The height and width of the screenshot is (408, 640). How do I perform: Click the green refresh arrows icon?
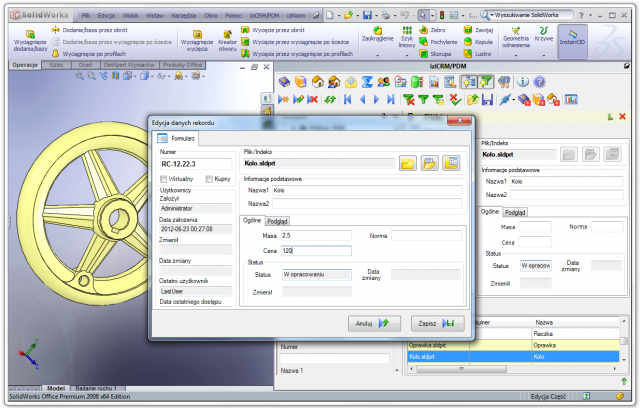click(x=330, y=99)
